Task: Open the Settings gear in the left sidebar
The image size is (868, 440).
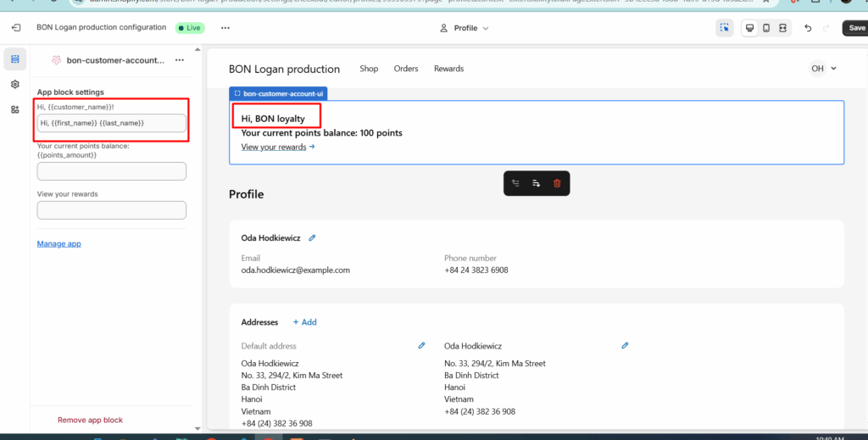Action: (15, 84)
